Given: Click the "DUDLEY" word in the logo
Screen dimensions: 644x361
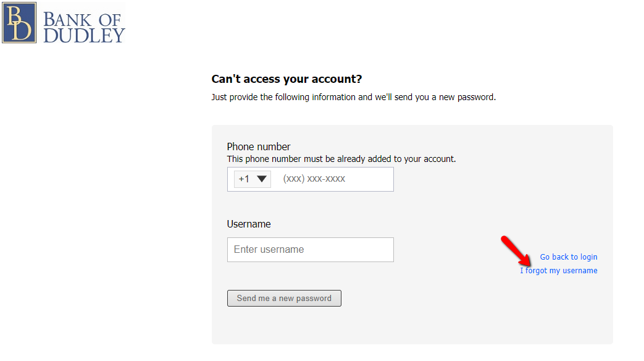Looking at the screenshot, I should coord(84,36).
